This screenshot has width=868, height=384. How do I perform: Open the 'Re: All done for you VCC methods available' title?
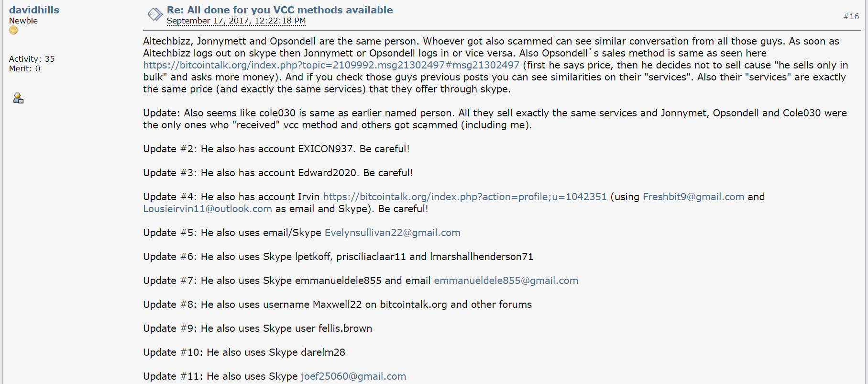[280, 10]
